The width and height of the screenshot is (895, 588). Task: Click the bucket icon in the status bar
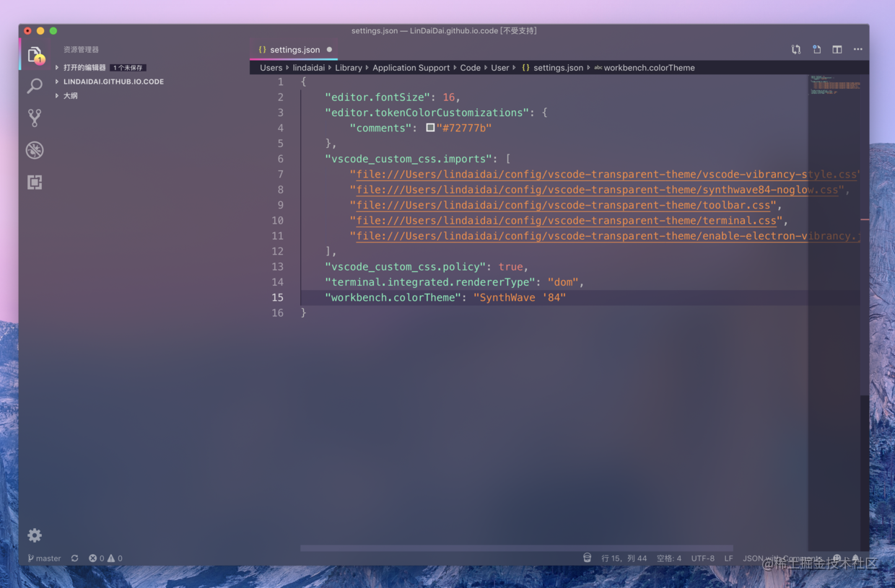(587, 558)
